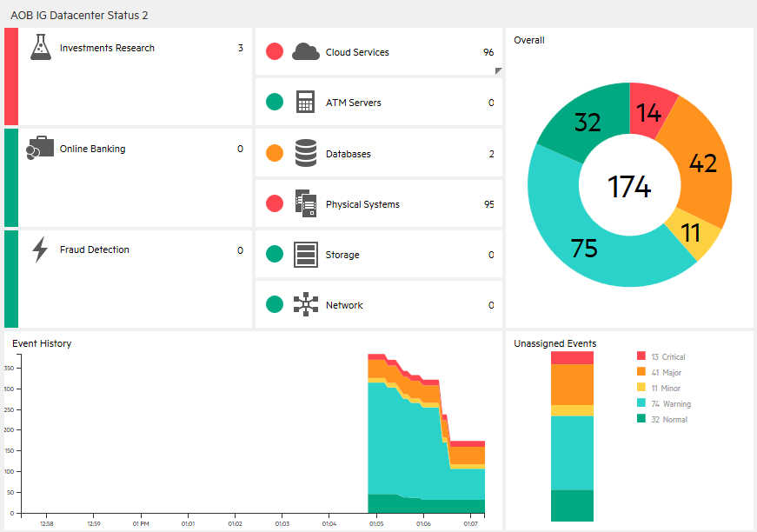Click the donut center total 174
Viewport: 757px width, 532px height.
[x=629, y=186]
